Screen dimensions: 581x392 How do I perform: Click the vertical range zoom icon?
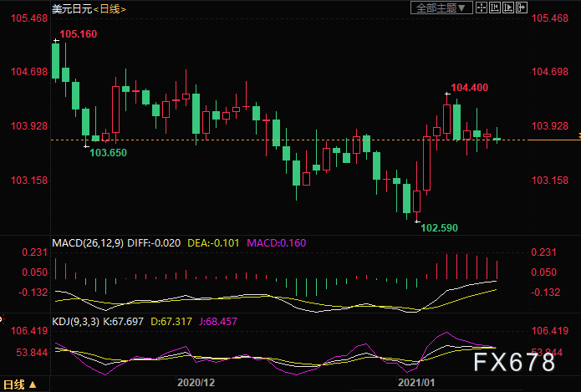494,8
